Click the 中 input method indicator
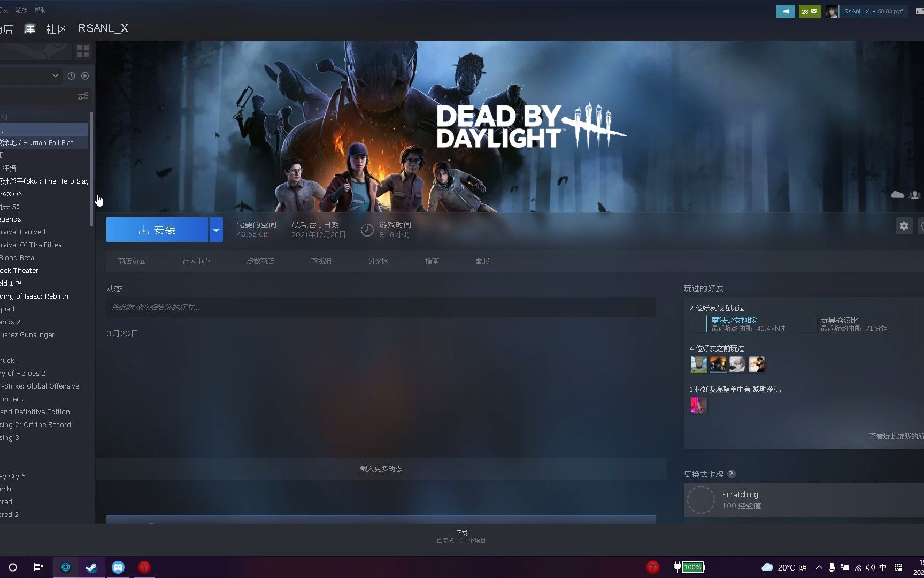Viewport: 924px width, 578px height. pos(883,567)
